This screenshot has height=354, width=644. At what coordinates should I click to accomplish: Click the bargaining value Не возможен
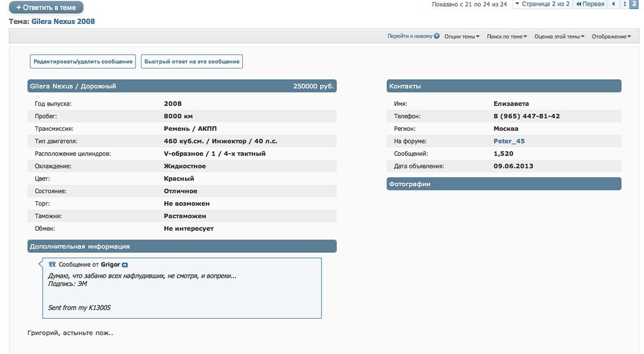(187, 204)
